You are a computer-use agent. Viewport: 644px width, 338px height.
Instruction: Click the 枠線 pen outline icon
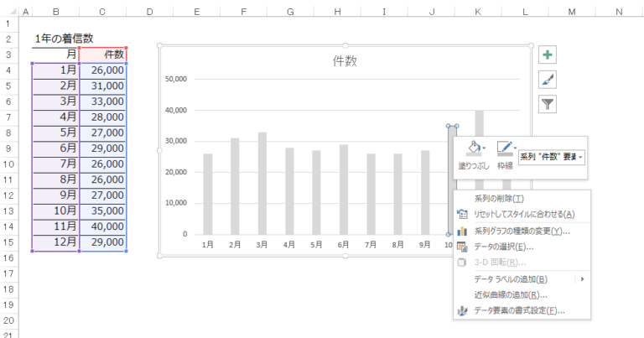pyautogui.click(x=503, y=149)
